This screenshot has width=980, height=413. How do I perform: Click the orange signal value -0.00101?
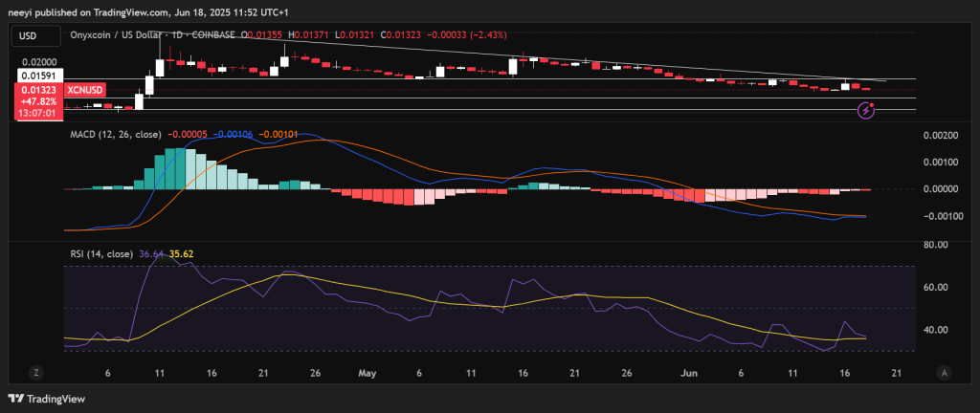click(x=280, y=134)
